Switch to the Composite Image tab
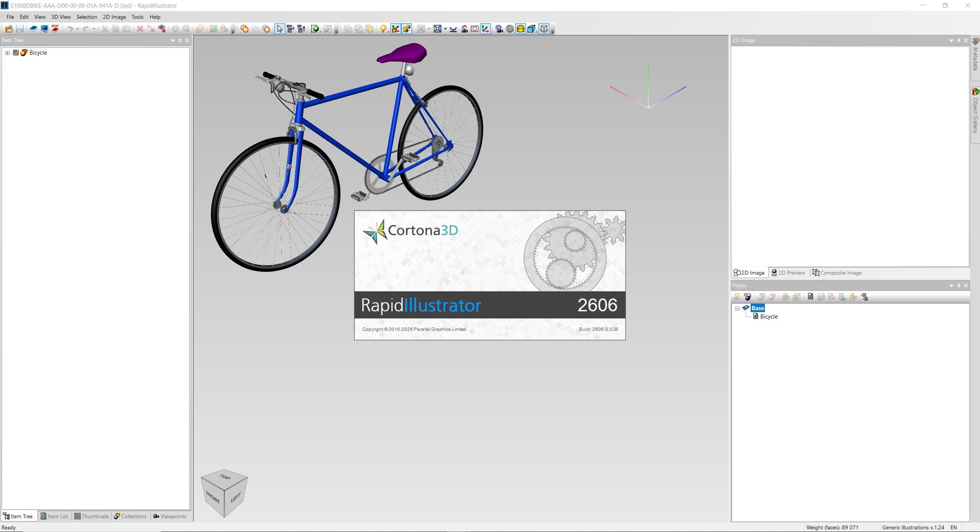This screenshot has width=980, height=532. (837, 273)
